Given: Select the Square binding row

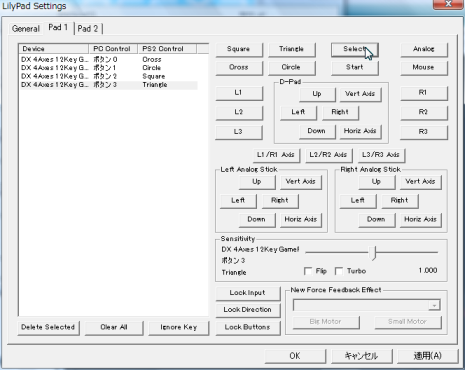Looking at the screenshot, I should (109, 76).
